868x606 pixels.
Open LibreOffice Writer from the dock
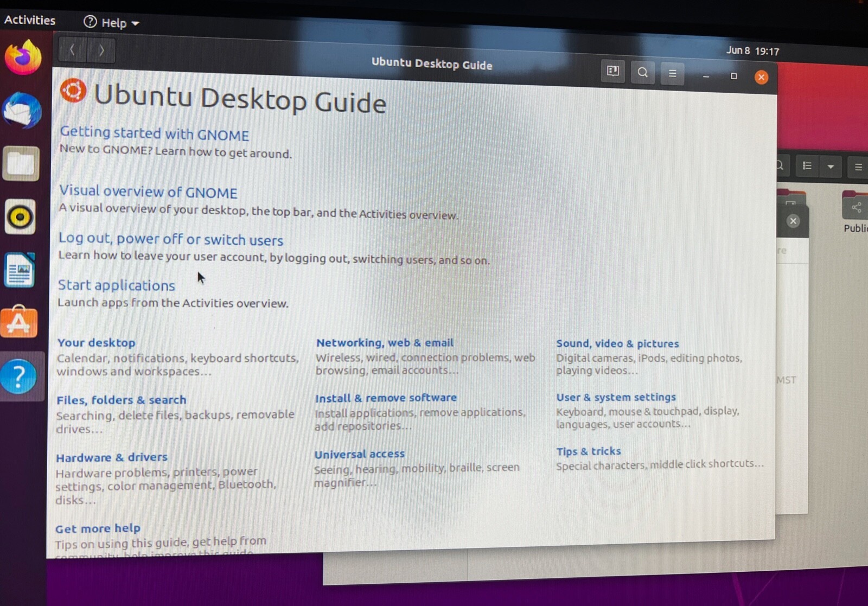pyautogui.click(x=20, y=270)
